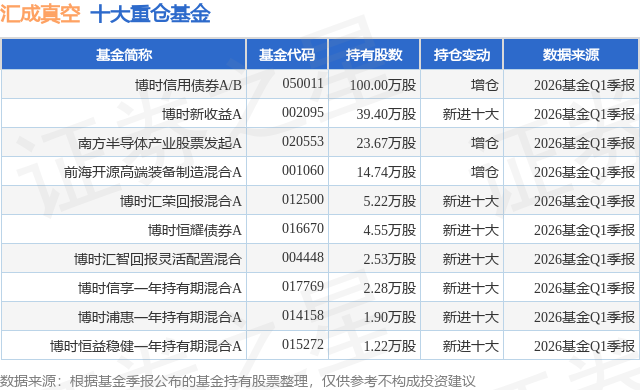Open 前海开源高端装备制造混合A fund
This screenshot has height=390, width=640.
[x=153, y=172]
